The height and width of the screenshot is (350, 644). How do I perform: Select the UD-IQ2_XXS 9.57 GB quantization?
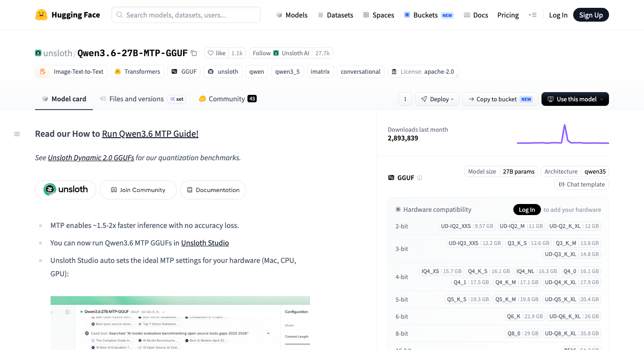click(x=467, y=226)
